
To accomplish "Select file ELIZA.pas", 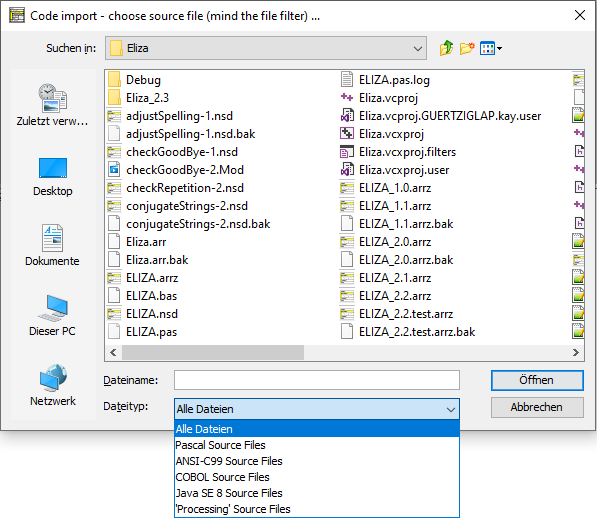I will coord(152,332).
